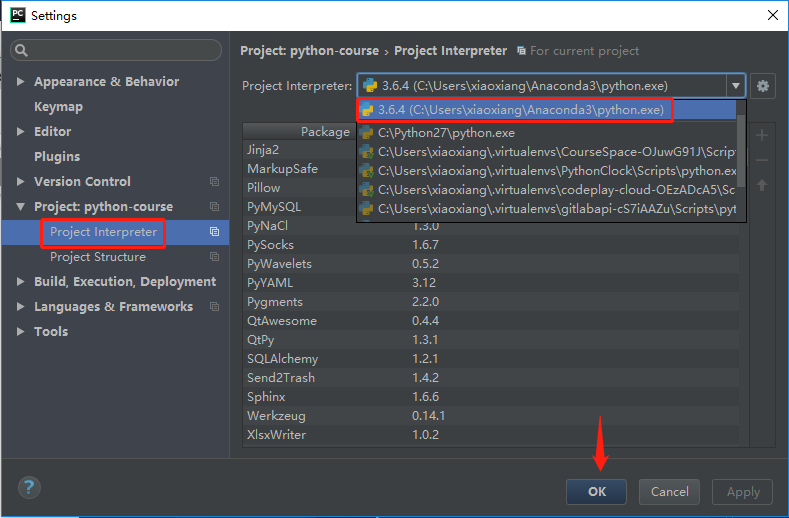The image size is (789, 518).
Task: Select the PyWavelets package row
Action: (x=491, y=264)
